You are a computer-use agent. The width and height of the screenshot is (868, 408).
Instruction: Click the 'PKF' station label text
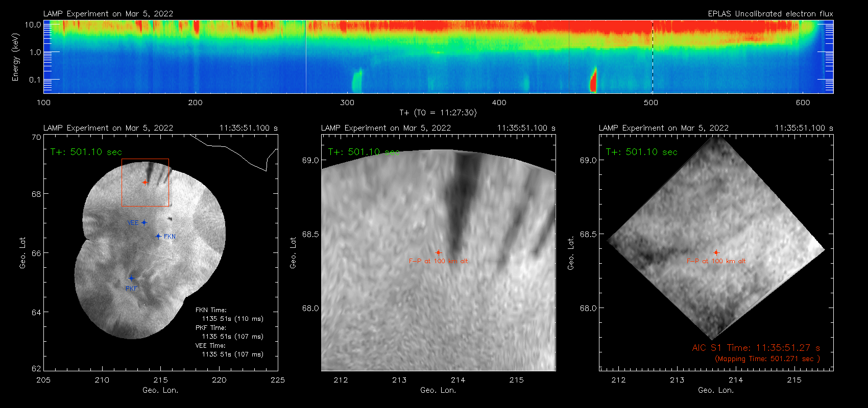(x=131, y=289)
